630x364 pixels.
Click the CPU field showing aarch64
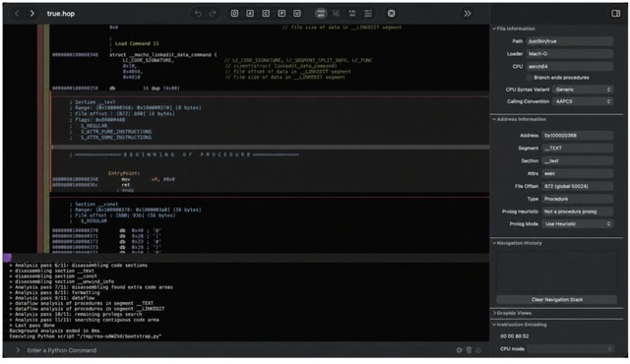[x=570, y=67]
